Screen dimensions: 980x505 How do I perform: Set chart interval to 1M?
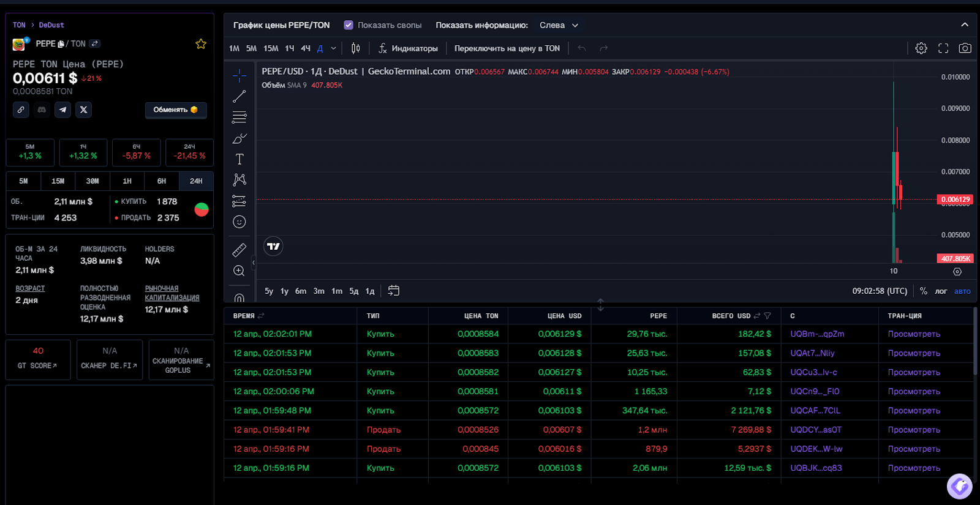(235, 48)
